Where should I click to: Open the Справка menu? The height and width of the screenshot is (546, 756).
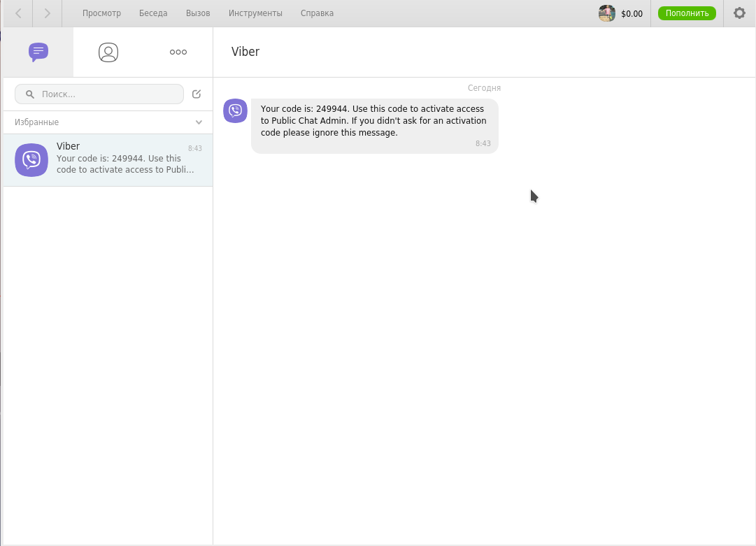pyautogui.click(x=318, y=13)
